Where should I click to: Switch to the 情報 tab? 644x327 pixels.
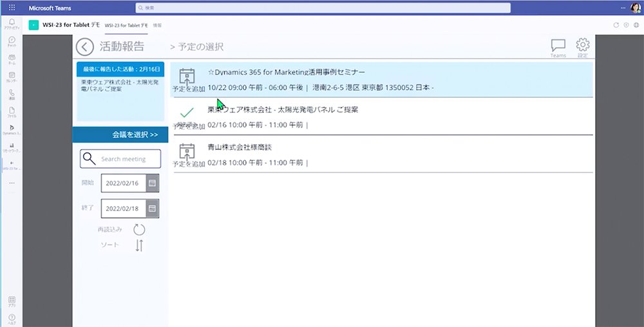[x=157, y=26]
